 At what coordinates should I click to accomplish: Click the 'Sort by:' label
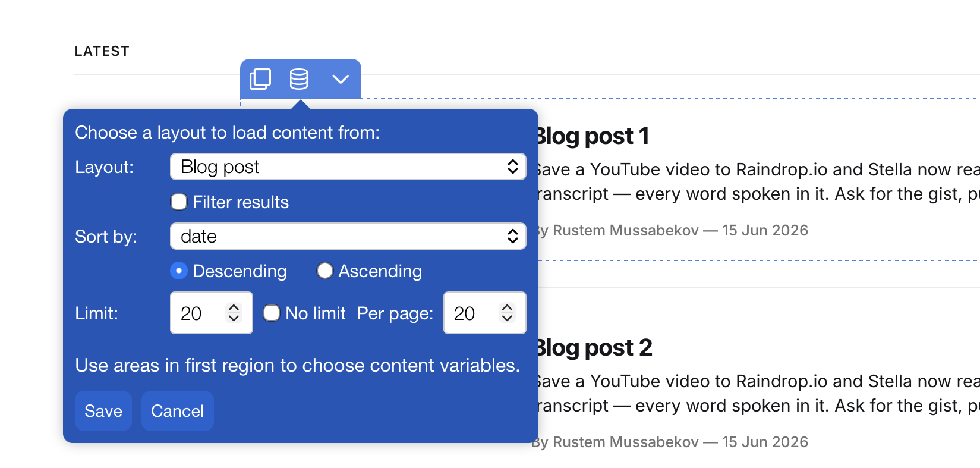click(106, 237)
